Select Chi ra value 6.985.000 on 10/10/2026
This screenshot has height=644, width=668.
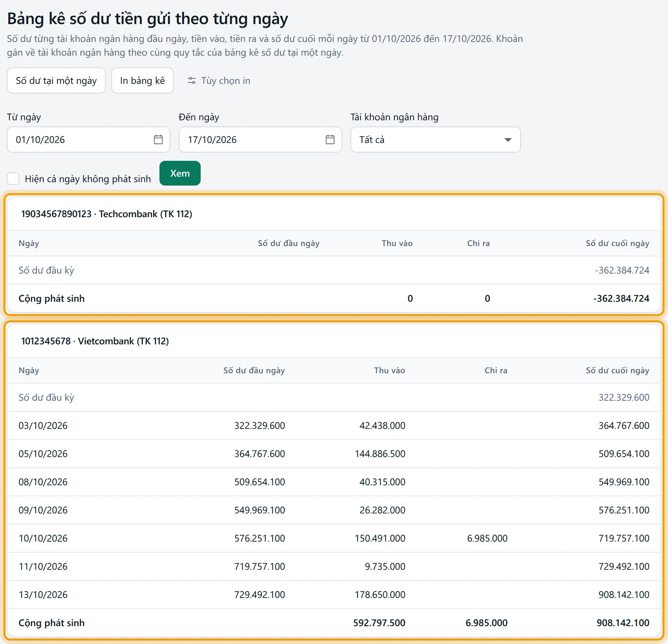point(487,538)
